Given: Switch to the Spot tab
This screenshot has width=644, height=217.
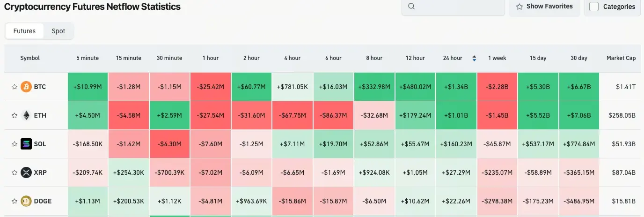Looking at the screenshot, I should [59, 31].
